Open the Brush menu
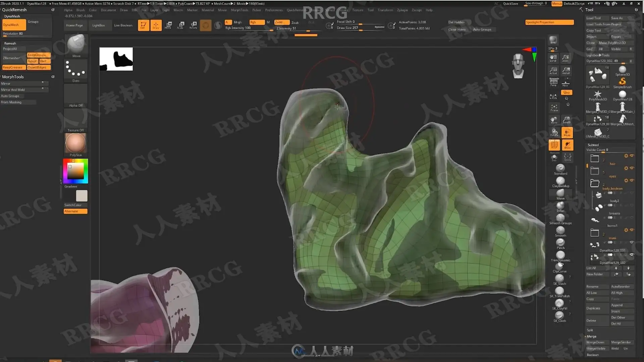Screen dimensions: 644x362 pyautogui.click(x=80, y=10)
